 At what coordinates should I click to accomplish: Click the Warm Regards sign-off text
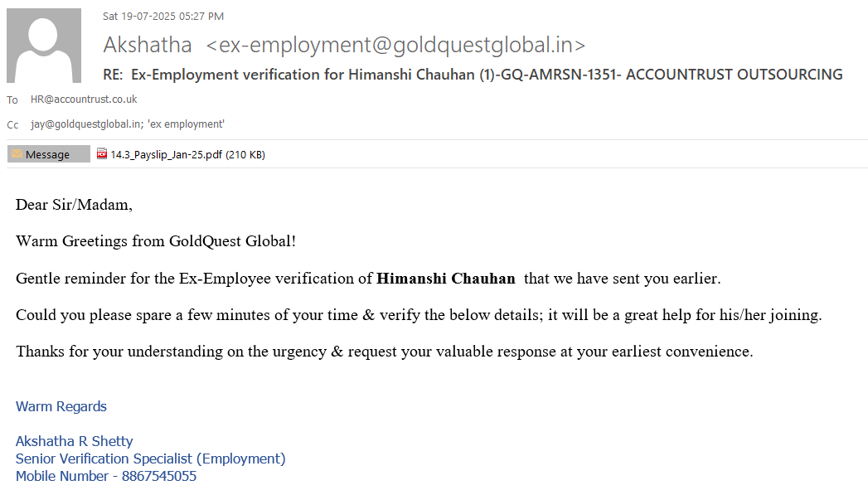coord(61,407)
